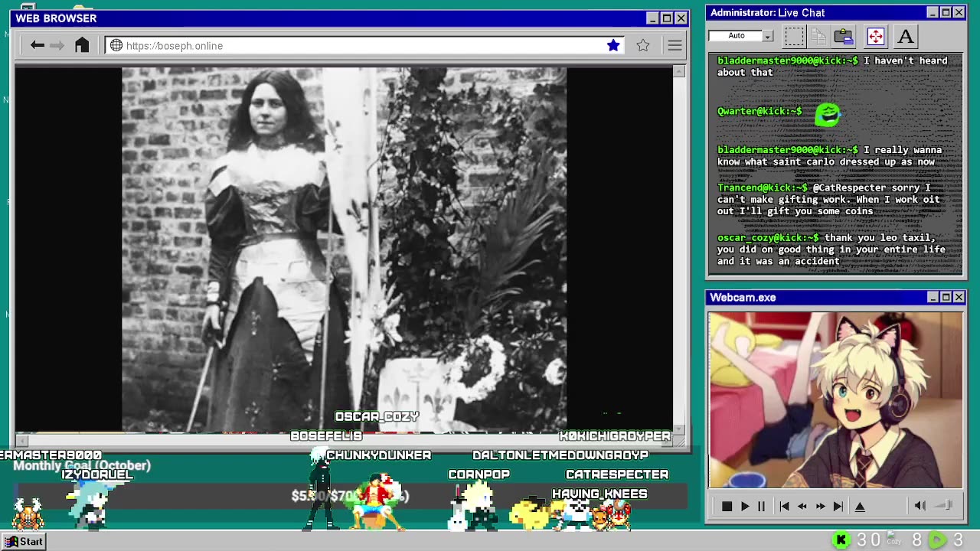
Task: Click the vertical scrollbar up arrow in browser
Action: [679, 72]
